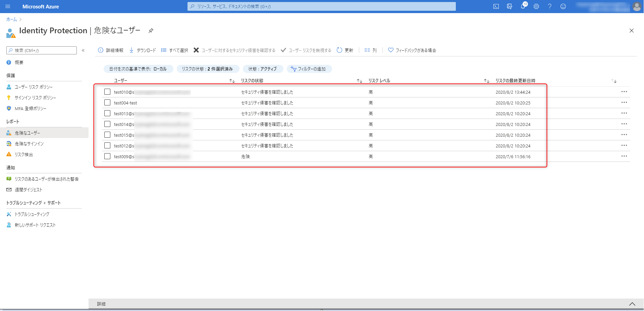Image resolution: width=644 pixels, height=311 pixels.
Task: Click ダウンロード in the toolbar
Action: 143,50
